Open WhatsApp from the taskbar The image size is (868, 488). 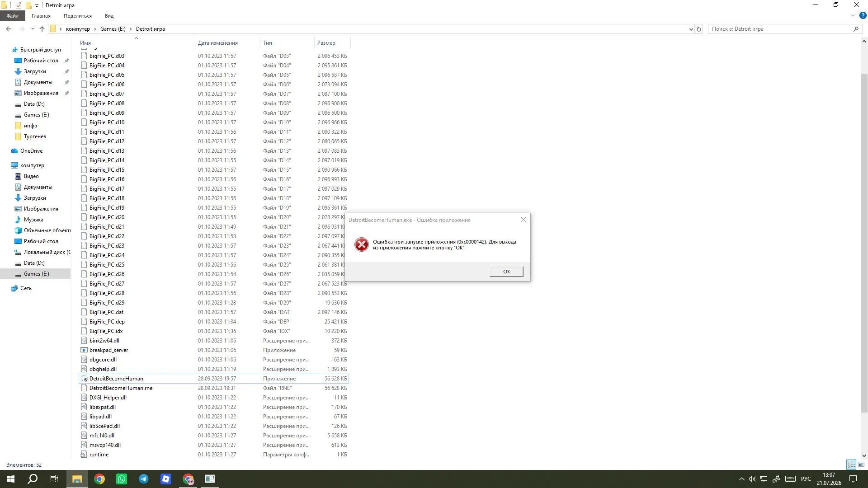click(122, 479)
